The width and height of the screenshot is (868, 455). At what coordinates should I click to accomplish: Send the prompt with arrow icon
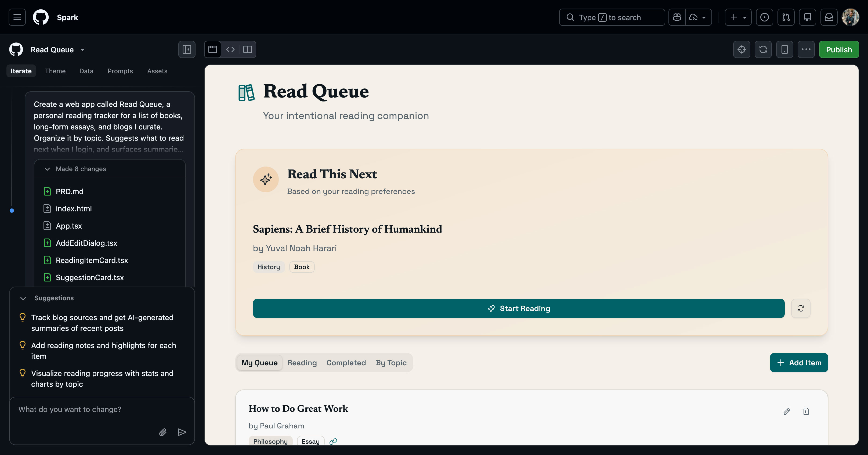pos(182,432)
